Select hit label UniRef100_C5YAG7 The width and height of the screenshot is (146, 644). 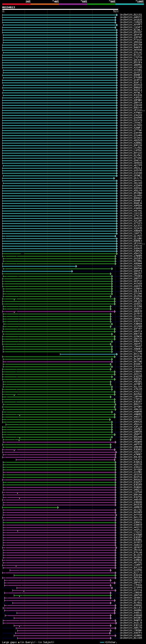(x=131, y=123)
